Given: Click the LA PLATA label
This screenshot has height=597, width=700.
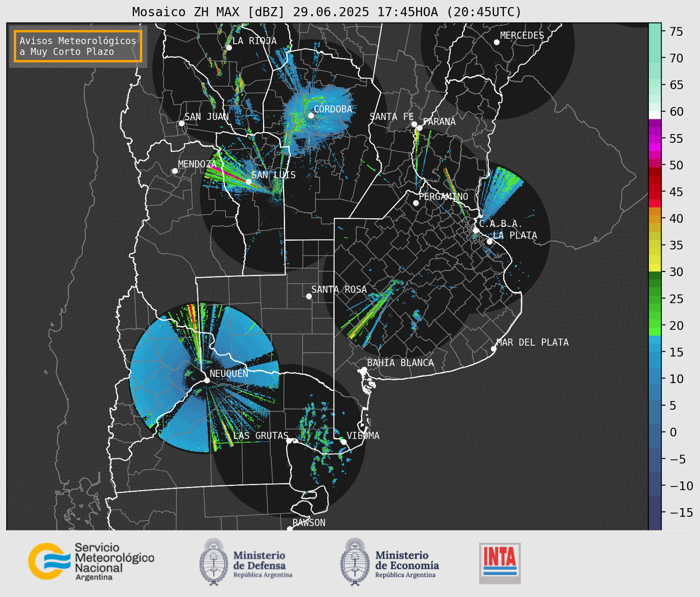Looking at the screenshot, I should pyautogui.click(x=515, y=235).
